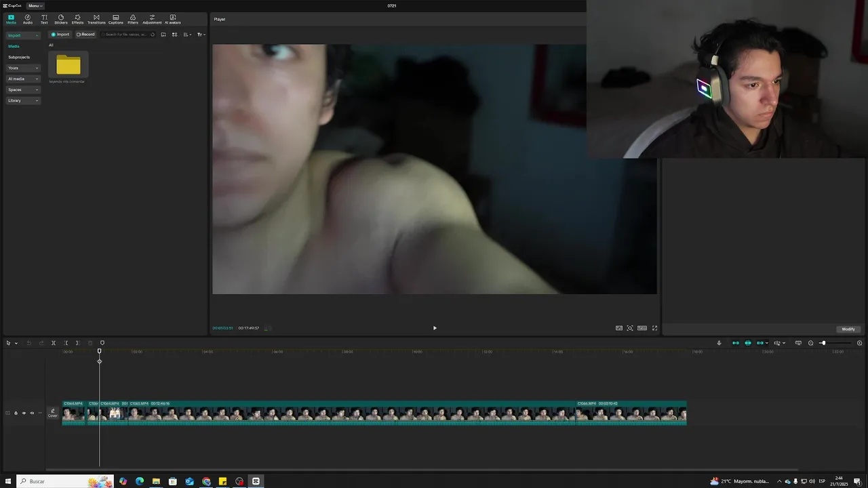868x488 pixels.
Task: Adjust the timeline zoom slider handle
Action: tap(823, 343)
